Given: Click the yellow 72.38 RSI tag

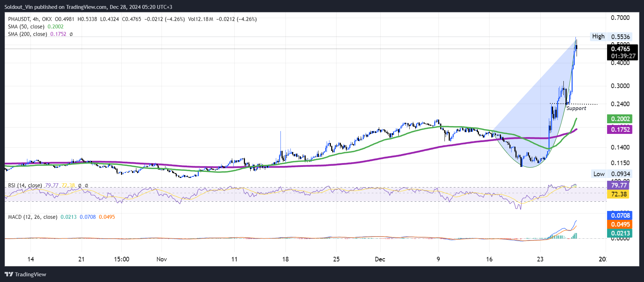Looking at the screenshot, I should pos(618,194).
